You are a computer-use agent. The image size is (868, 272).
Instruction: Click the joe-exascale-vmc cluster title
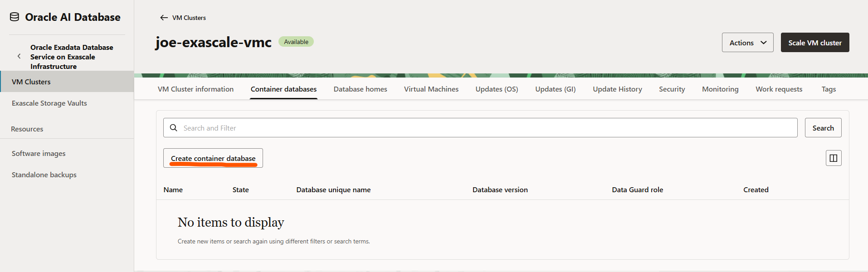pos(213,42)
